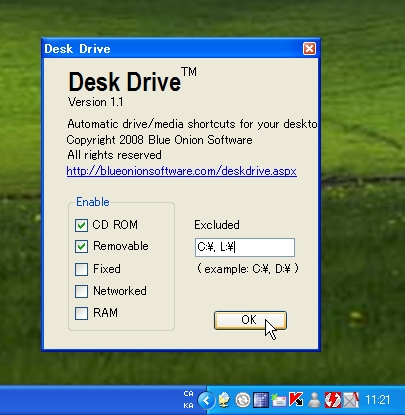The width and height of the screenshot is (405, 415).
Task: Click the taskbar clock showing 11:21
Action: (x=378, y=400)
